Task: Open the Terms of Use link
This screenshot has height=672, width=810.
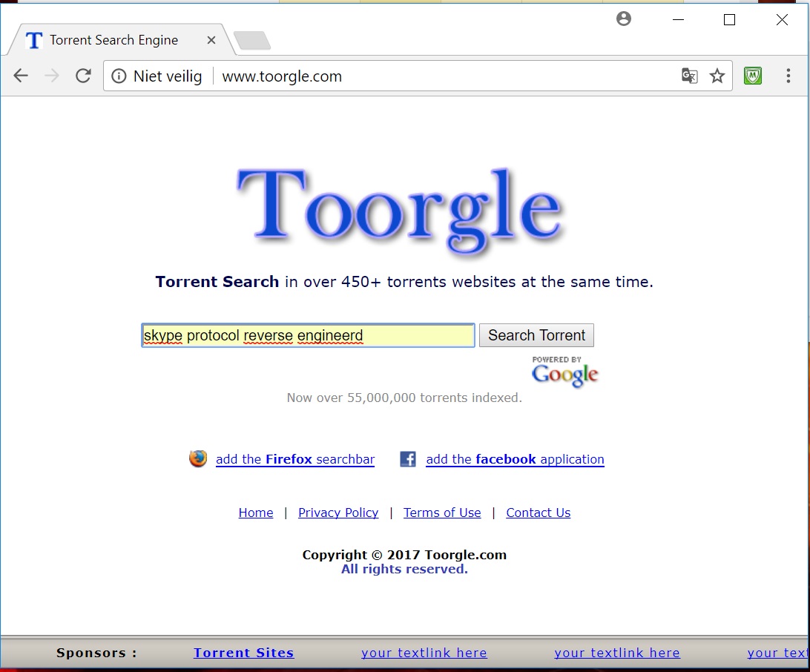Action: [x=442, y=513]
